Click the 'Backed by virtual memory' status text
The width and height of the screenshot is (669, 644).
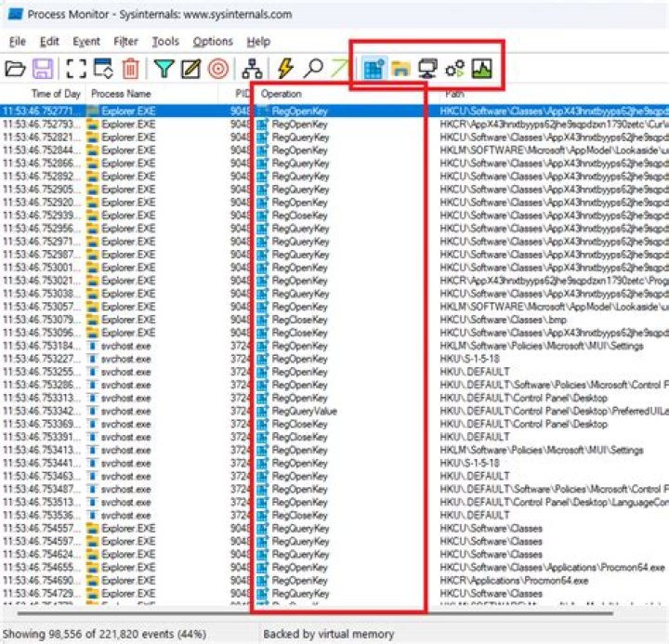pyautogui.click(x=329, y=634)
